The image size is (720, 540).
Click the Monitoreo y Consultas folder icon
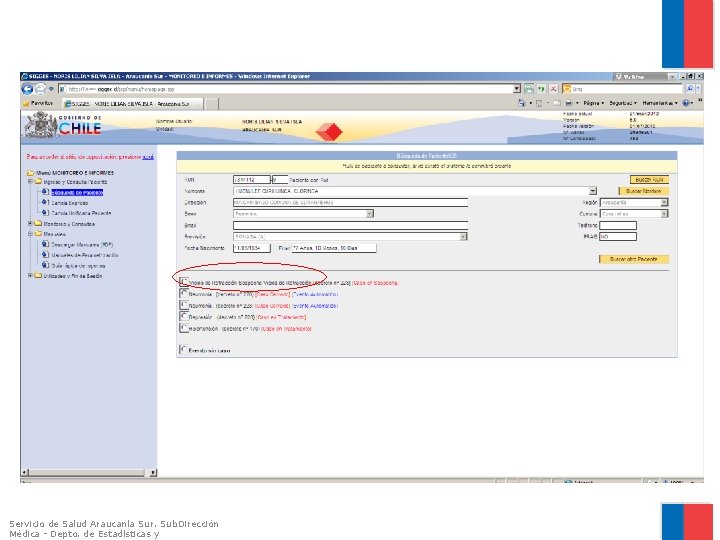coord(38,224)
